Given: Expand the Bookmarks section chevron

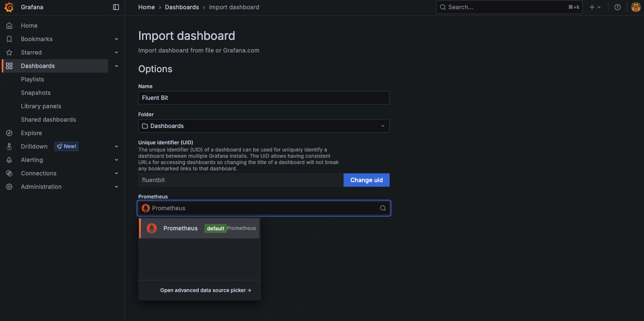Looking at the screenshot, I should (x=116, y=39).
